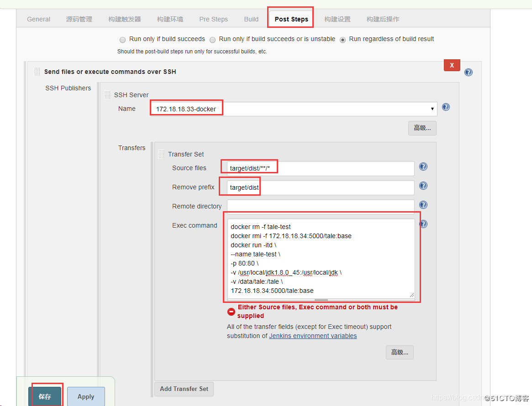The height and width of the screenshot is (406, 532).
Task: Click the 'Either Source files, Exec command' error message
Action: pos(317,311)
